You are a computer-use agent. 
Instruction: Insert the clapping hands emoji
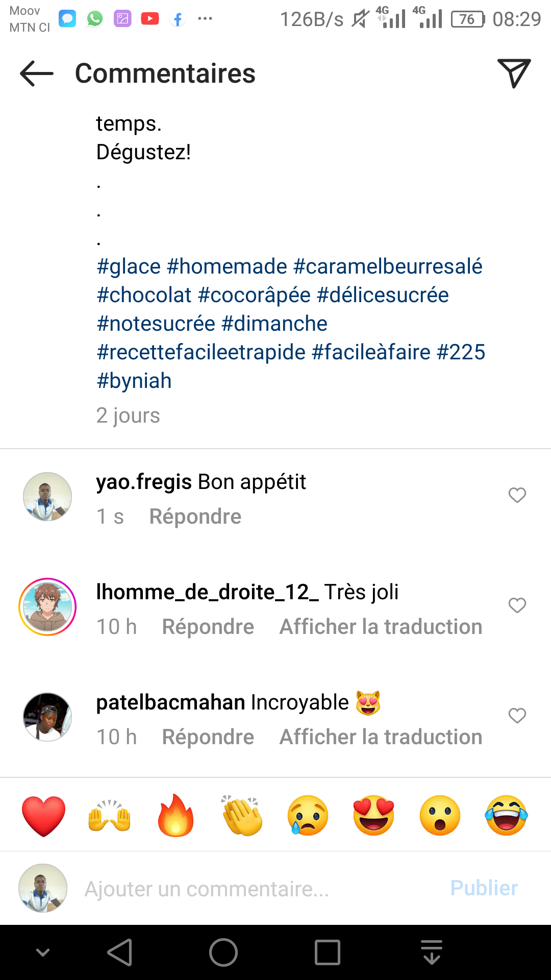pos(242,815)
